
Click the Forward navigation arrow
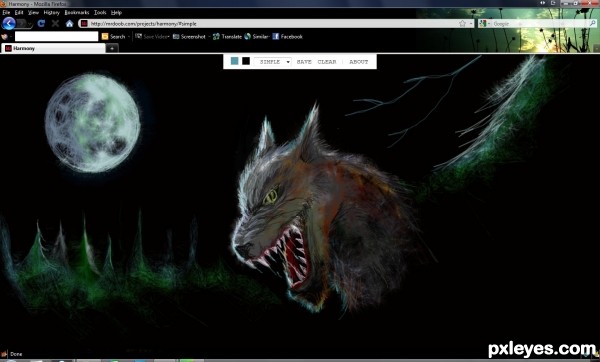[22, 24]
